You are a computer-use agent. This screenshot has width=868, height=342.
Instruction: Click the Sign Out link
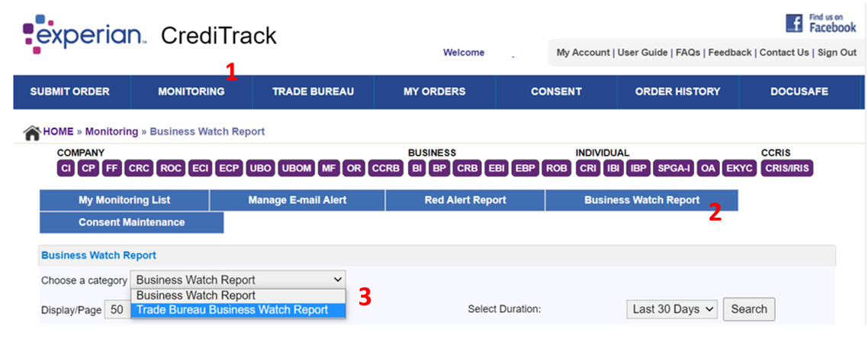[x=837, y=53]
